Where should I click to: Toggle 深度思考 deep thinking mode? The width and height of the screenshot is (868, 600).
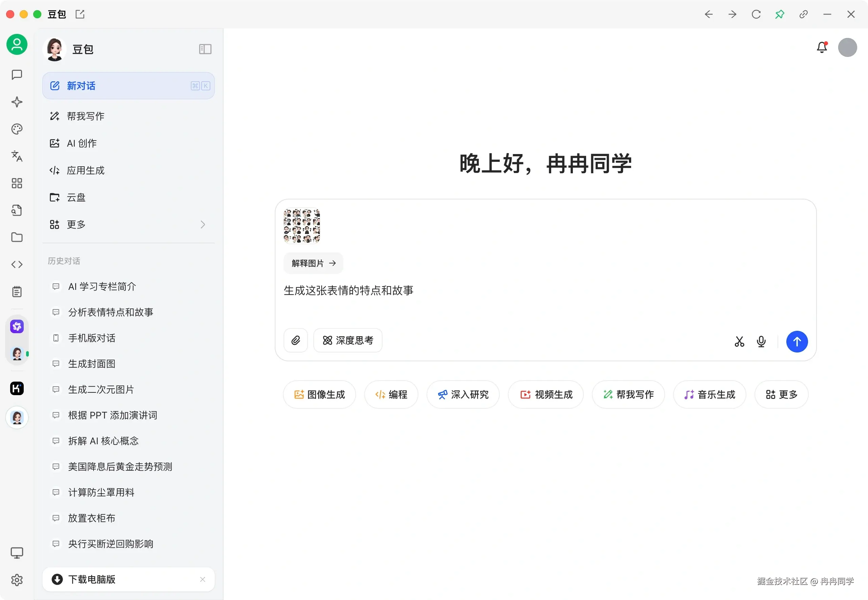click(x=348, y=341)
